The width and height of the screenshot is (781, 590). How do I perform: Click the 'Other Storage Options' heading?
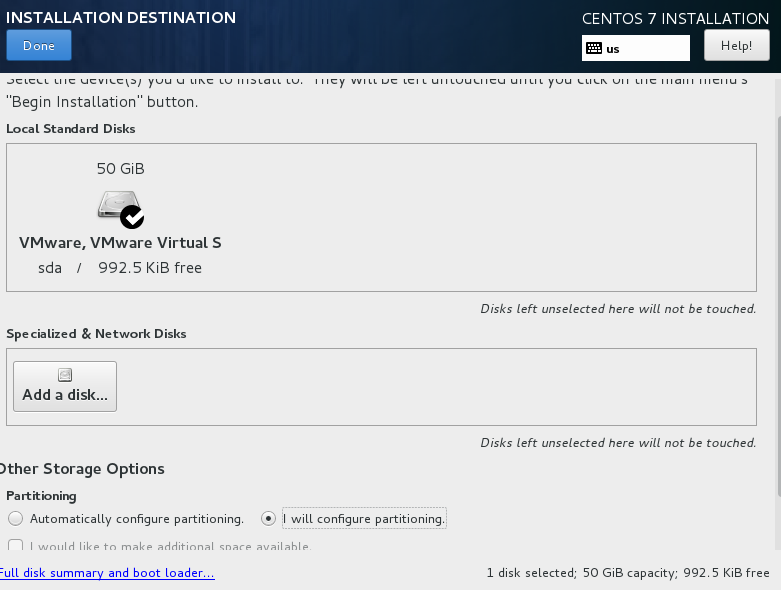(82, 469)
